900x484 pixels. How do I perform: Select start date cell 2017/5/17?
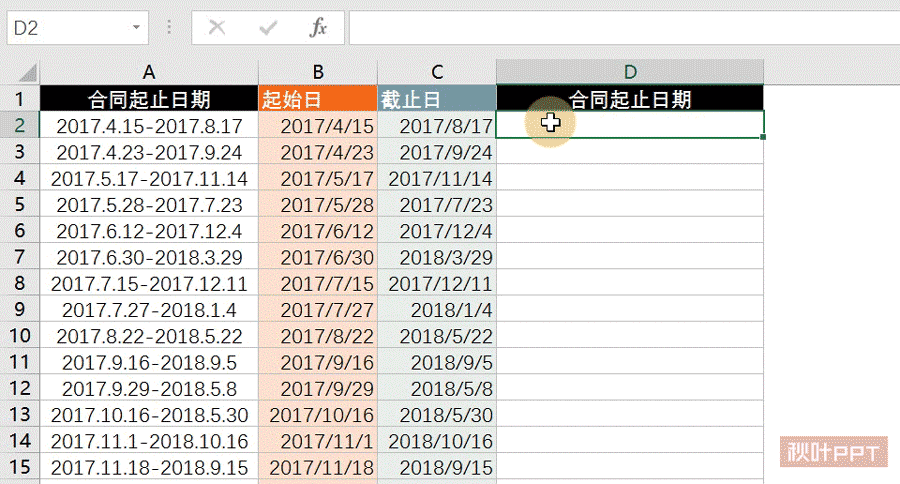pos(318,178)
